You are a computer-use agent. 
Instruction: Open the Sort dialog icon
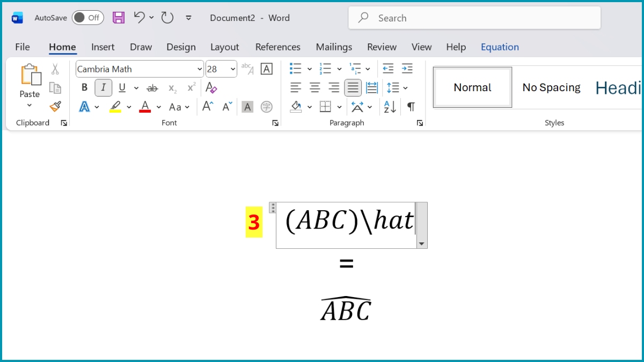tap(389, 107)
